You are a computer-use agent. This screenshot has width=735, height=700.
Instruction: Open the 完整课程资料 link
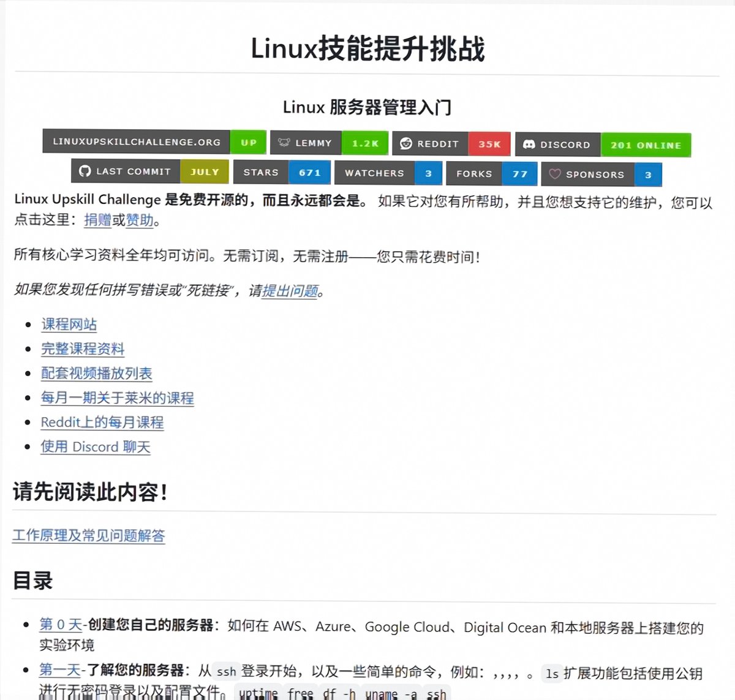click(x=83, y=348)
